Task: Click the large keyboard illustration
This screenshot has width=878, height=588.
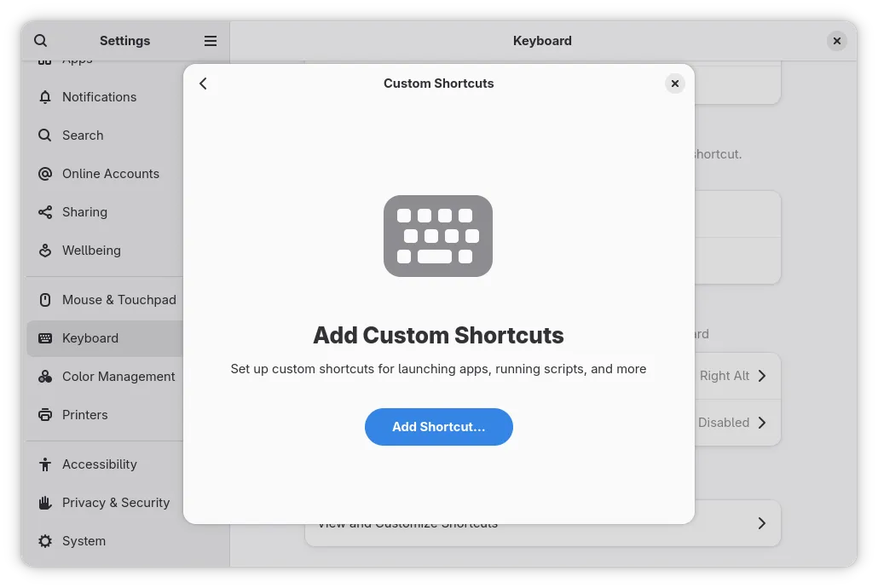Action: [x=438, y=236]
